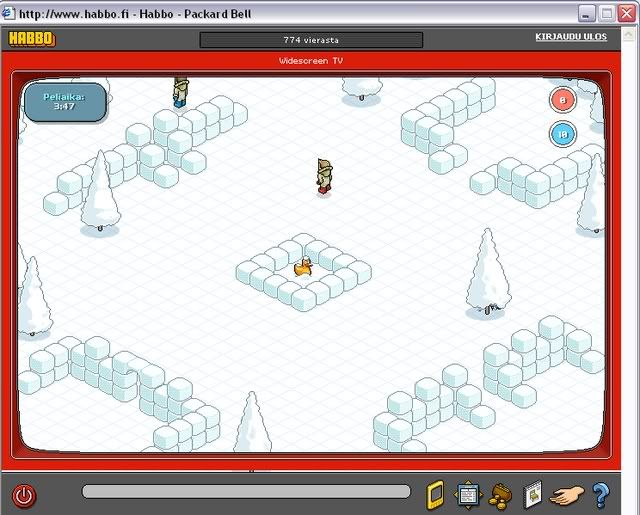
Task: Click the Internet Explorer page icon in the title bar
Action: click(x=10, y=13)
